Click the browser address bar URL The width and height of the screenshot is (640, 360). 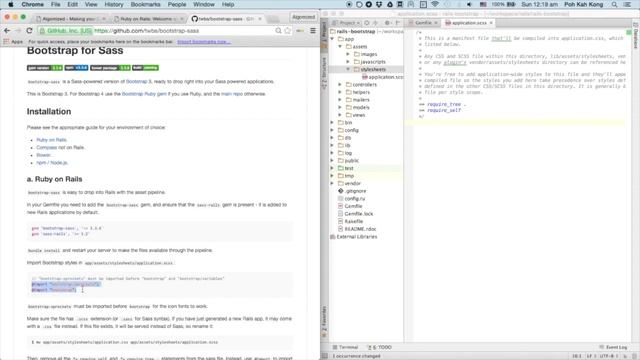click(x=147, y=31)
